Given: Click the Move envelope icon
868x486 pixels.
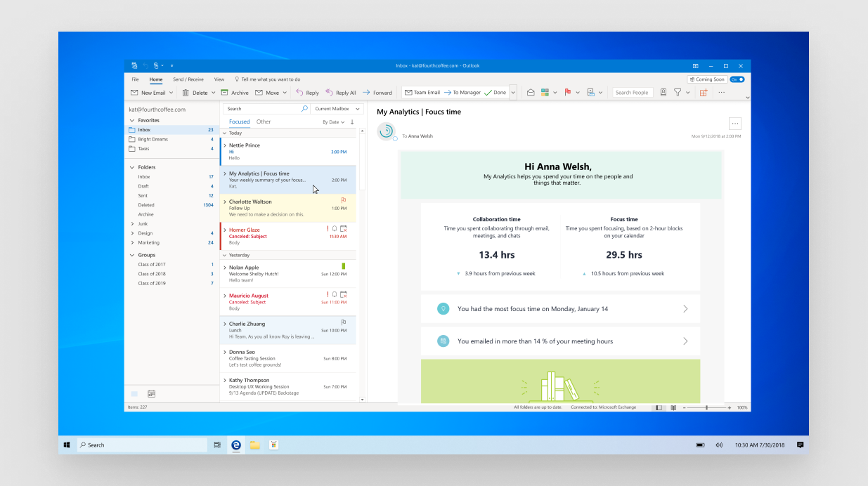Looking at the screenshot, I should coord(259,93).
